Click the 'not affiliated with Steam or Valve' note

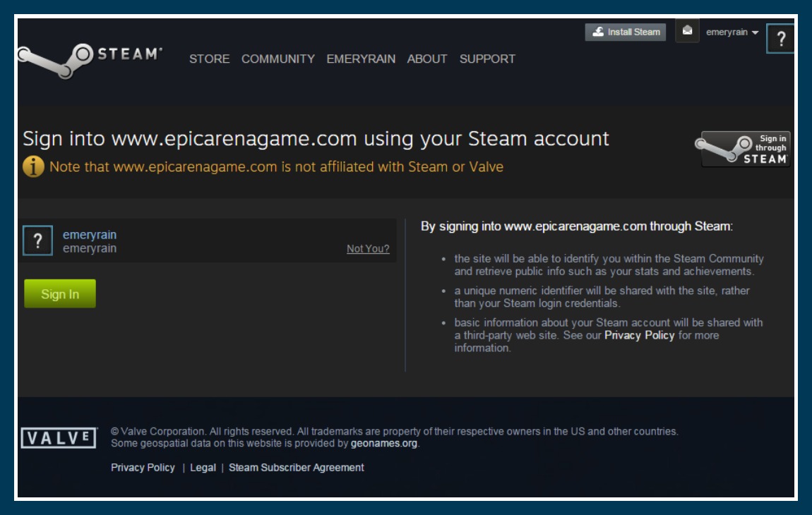[276, 166]
